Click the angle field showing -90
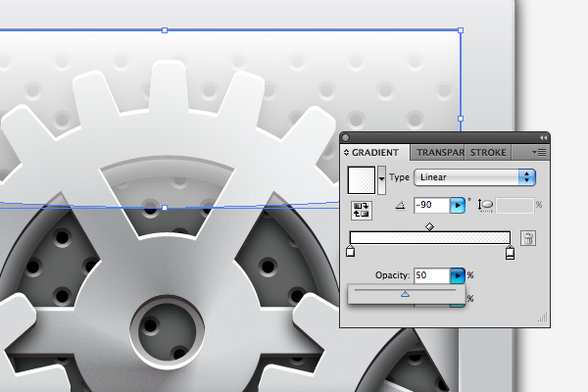The image size is (588, 392). (431, 205)
